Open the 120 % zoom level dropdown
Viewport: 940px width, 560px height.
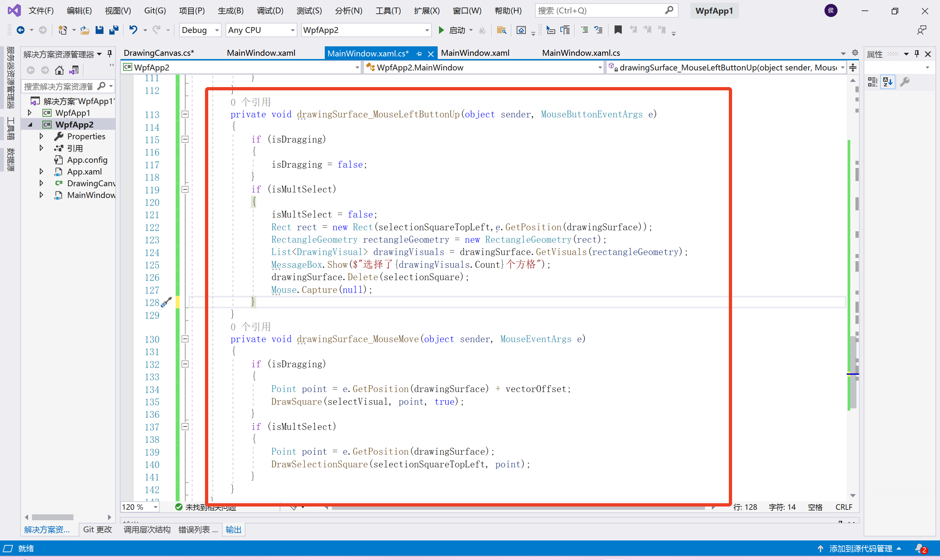155,507
